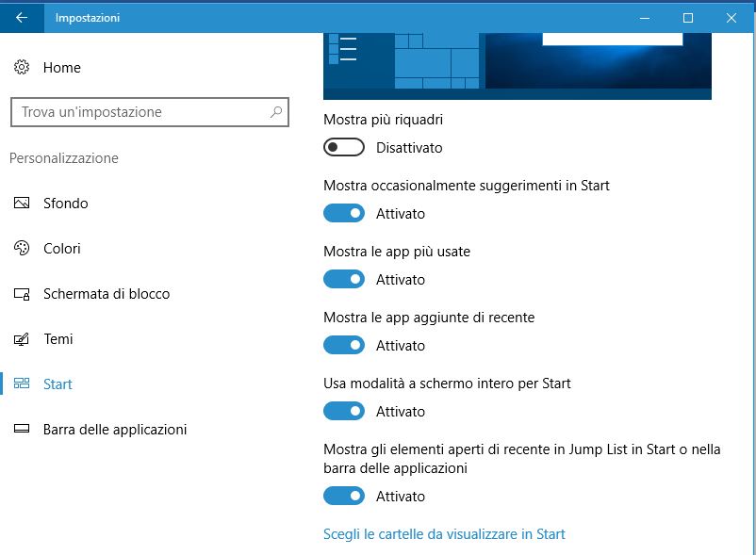The height and width of the screenshot is (555, 756).
Task: Click the Schermata di blocco icon
Action: (x=22, y=294)
